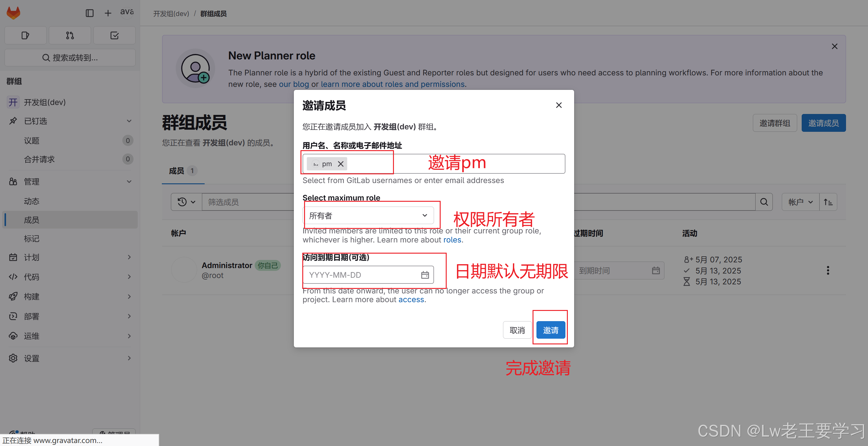Click the 取消 button
Viewport: 868px width, 446px height.
point(517,330)
